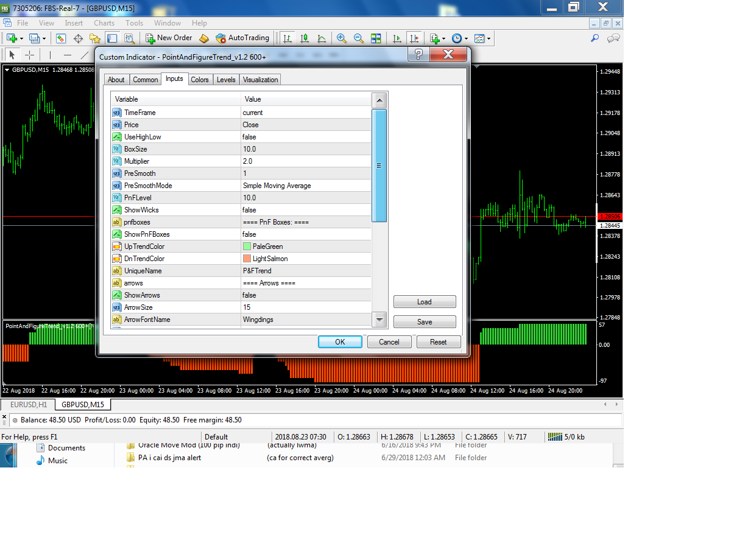Image resolution: width=748 pixels, height=560 pixels.
Task: Open the new chart dropdown arrow
Action: coord(22,38)
